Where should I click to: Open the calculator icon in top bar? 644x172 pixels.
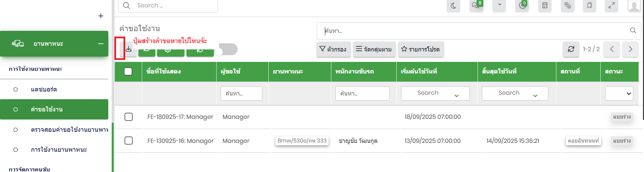(545, 6)
